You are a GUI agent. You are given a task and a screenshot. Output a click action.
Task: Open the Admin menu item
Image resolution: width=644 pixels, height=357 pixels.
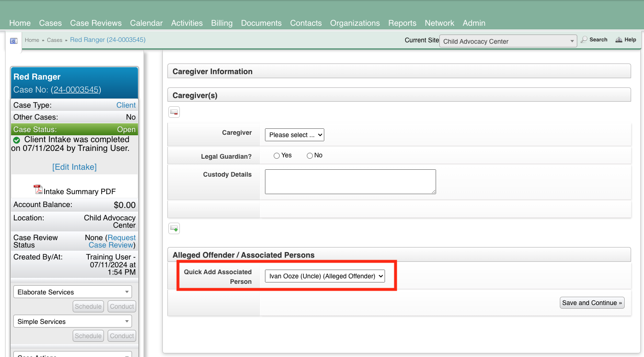coord(474,23)
